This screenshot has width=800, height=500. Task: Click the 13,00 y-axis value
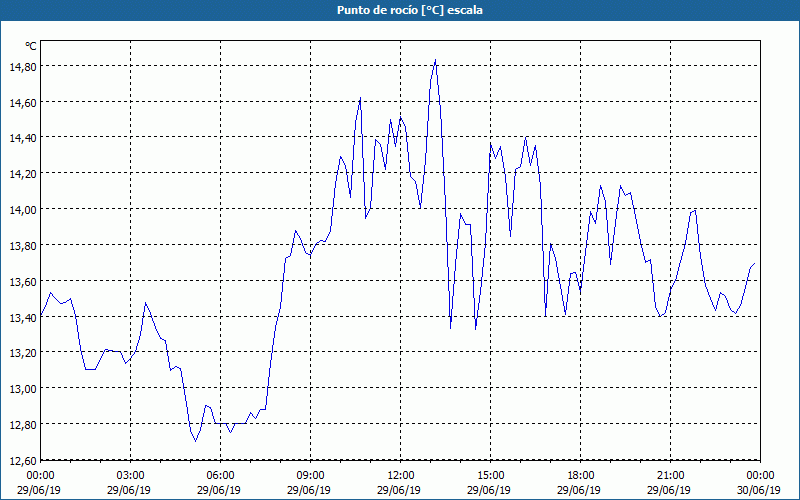coord(23,388)
